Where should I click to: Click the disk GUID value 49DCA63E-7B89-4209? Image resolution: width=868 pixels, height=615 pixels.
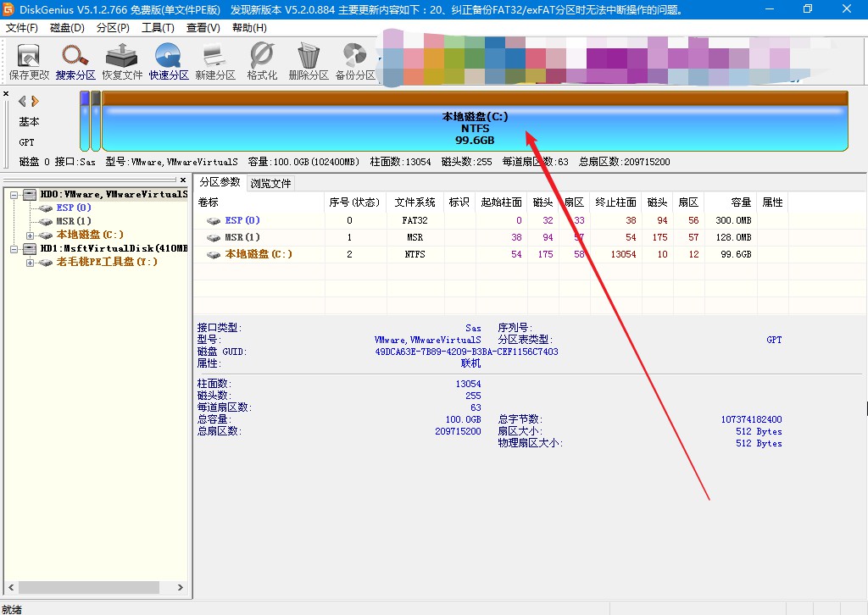[x=467, y=352]
